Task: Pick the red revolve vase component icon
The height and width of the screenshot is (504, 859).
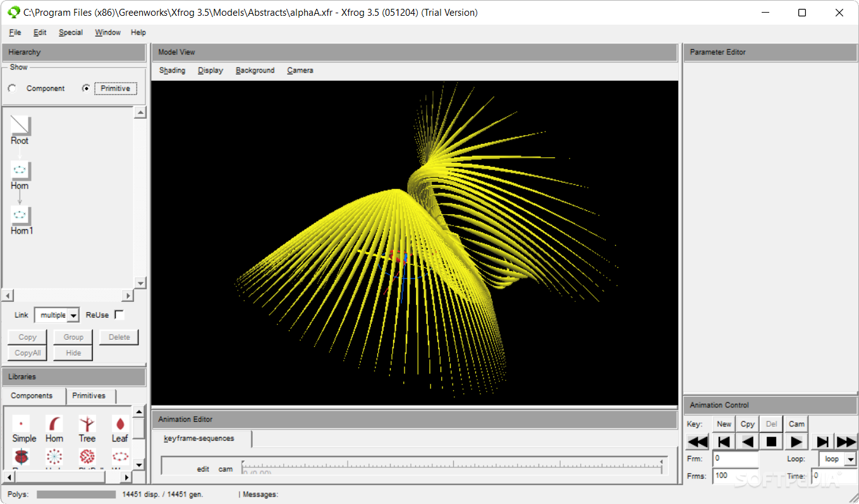Action: coord(21,456)
